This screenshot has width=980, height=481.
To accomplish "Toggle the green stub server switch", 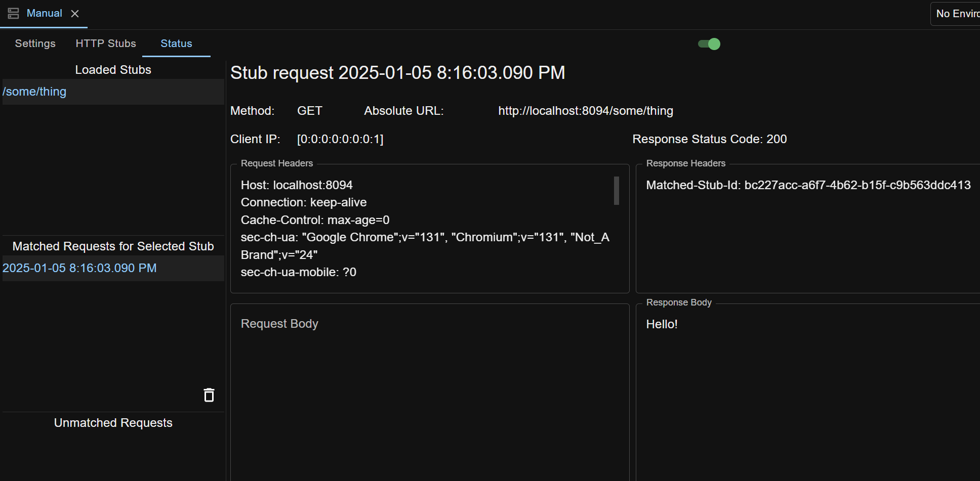I will coord(709,44).
